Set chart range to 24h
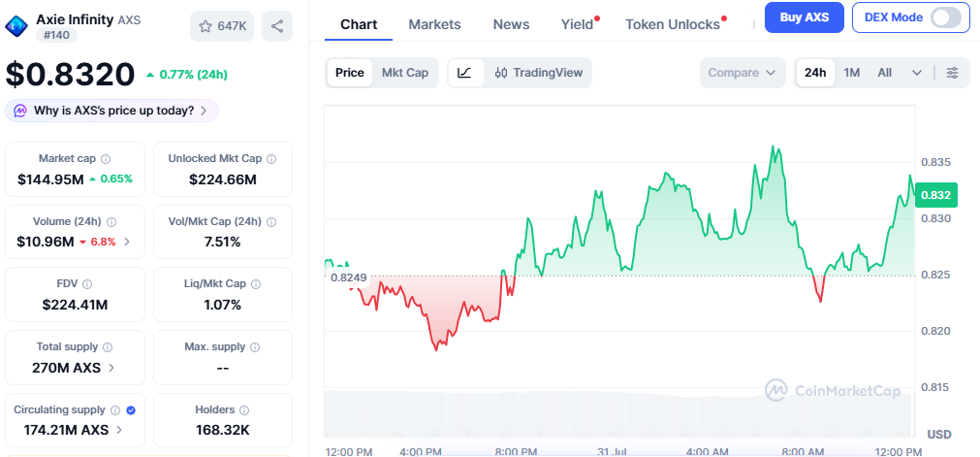Image resolution: width=980 pixels, height=457 pixels. click(x=815, y=73)
